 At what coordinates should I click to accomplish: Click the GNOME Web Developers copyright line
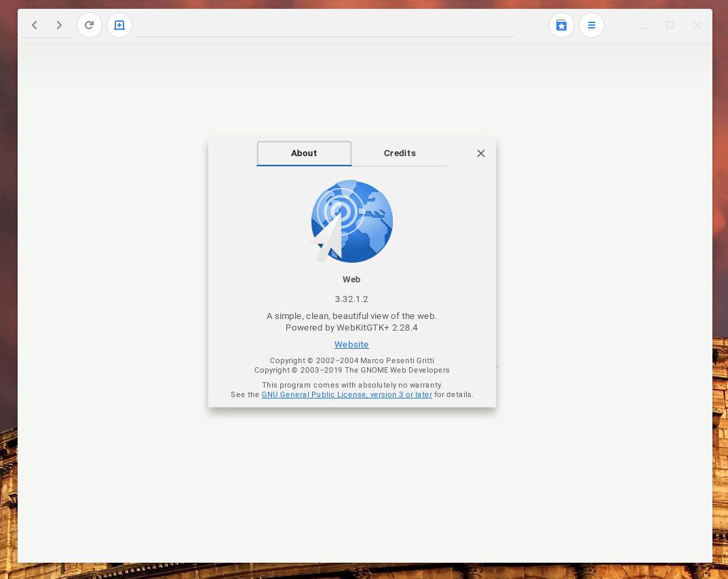[x=352, y=370]
